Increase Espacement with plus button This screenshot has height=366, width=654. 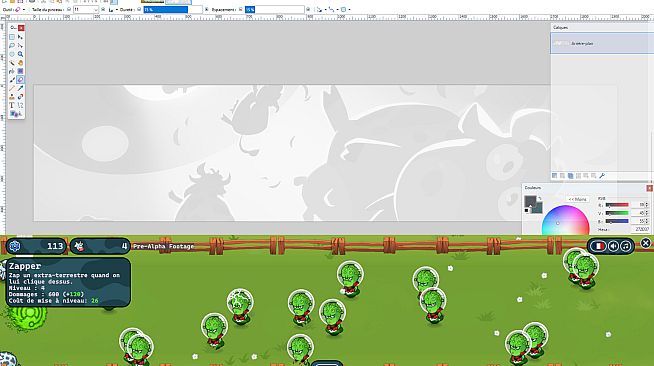point(308,9)
